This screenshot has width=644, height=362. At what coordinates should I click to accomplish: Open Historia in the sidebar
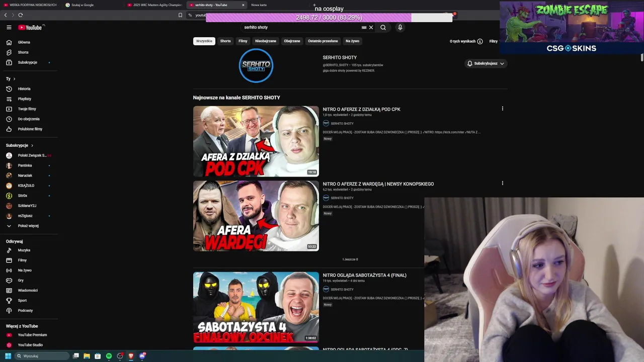pos(24,89)
